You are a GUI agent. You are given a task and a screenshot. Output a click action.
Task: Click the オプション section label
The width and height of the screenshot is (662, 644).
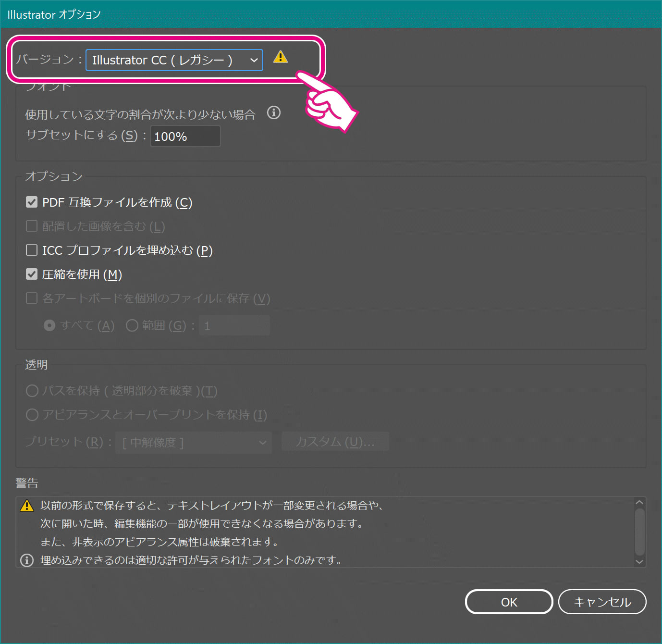pyautogui.click(x=54, y=176)
